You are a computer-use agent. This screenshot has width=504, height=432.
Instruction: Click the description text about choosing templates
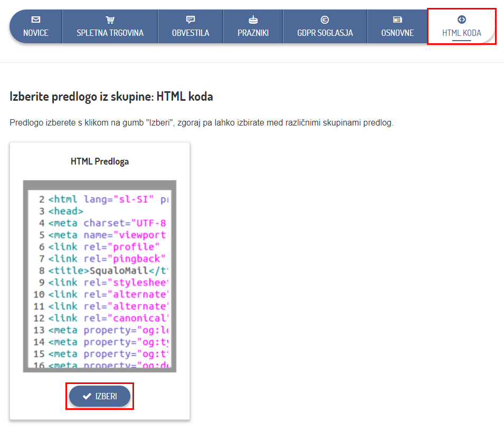(x=202, y=123)
